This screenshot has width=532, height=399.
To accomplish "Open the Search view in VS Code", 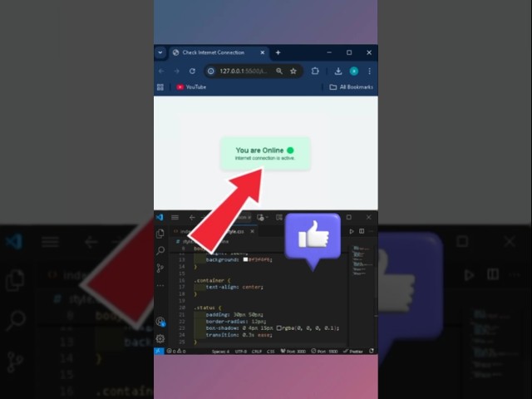I will (x=160, y=251).
